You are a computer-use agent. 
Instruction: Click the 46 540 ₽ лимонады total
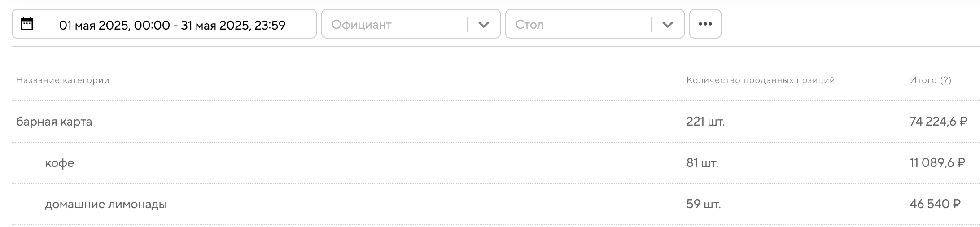pos(935,204)
